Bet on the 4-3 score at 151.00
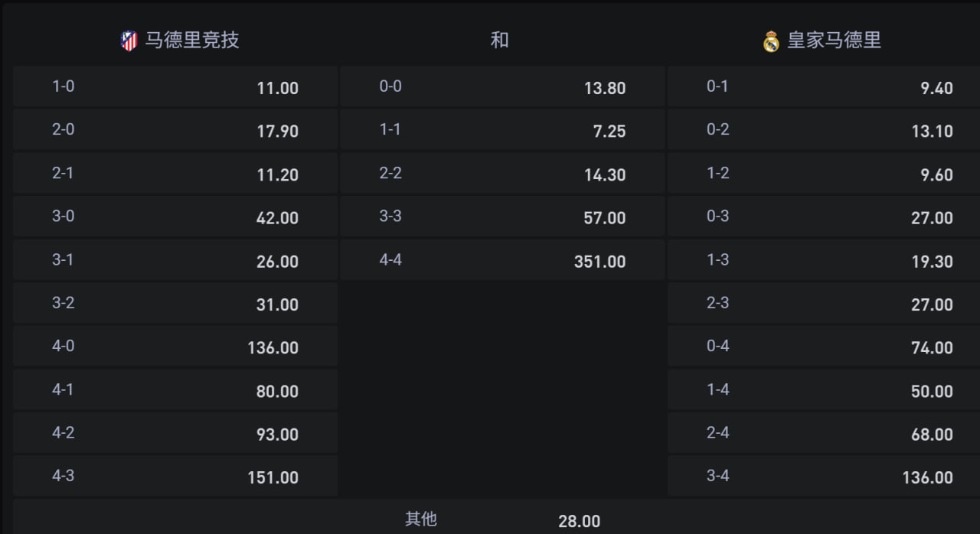Viewport: 980px width, 534px height. 175,477
